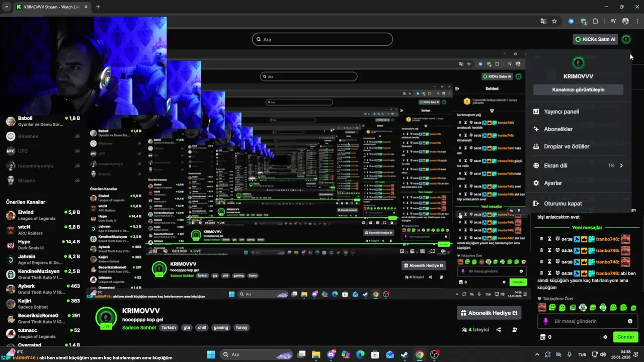Open Discord from the taskbar

point(331,354)
